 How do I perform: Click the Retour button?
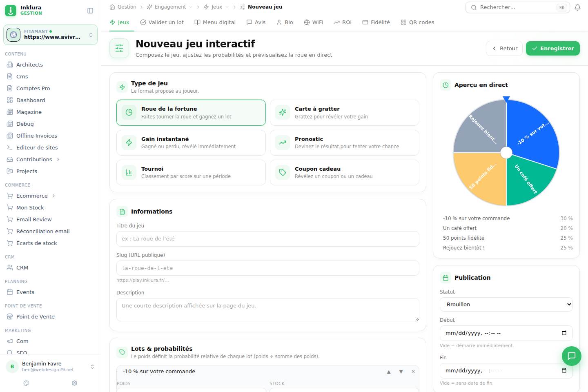click(x=504, y=48)
